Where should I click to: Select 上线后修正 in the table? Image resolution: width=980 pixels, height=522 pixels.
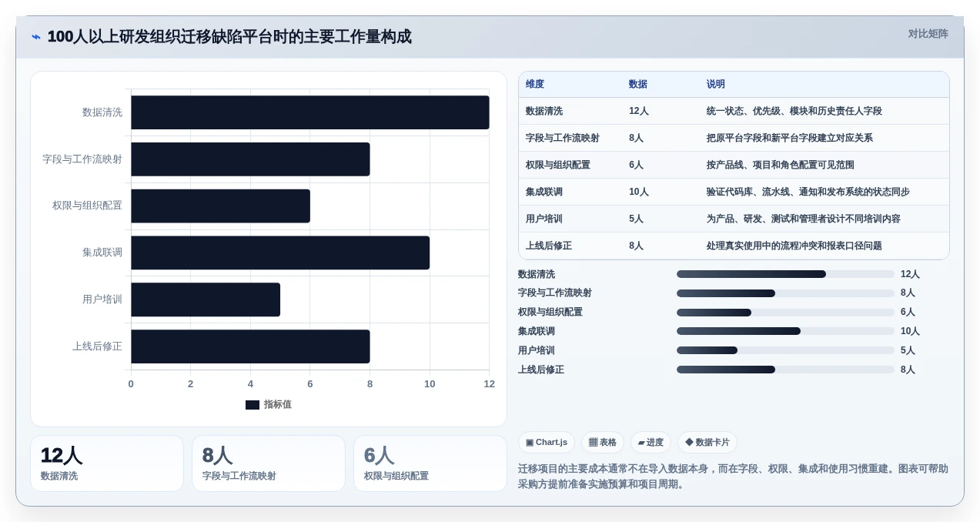pyautogui.click(x=549, y=246)
